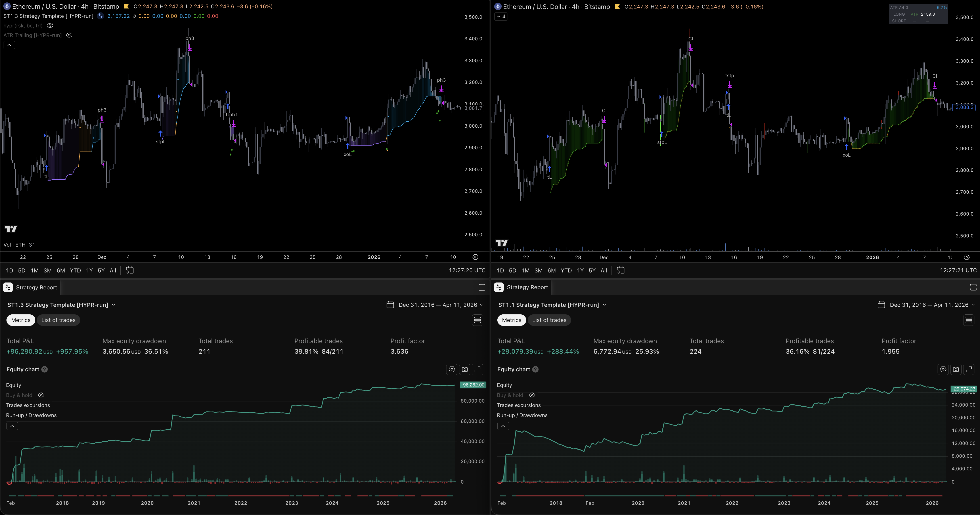Select 5Y range in right chart
This screenshot has width=980, height=515.
point(592,271)
